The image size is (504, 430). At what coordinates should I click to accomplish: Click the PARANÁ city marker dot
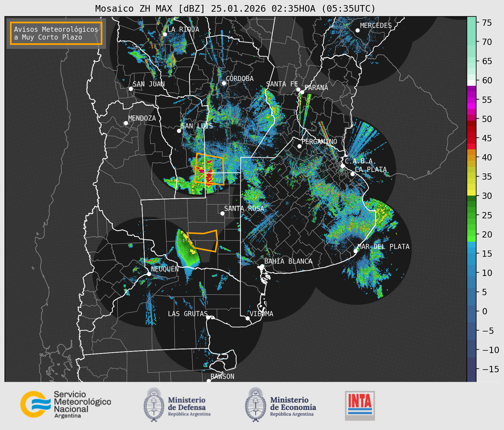(x=302, y=92)
